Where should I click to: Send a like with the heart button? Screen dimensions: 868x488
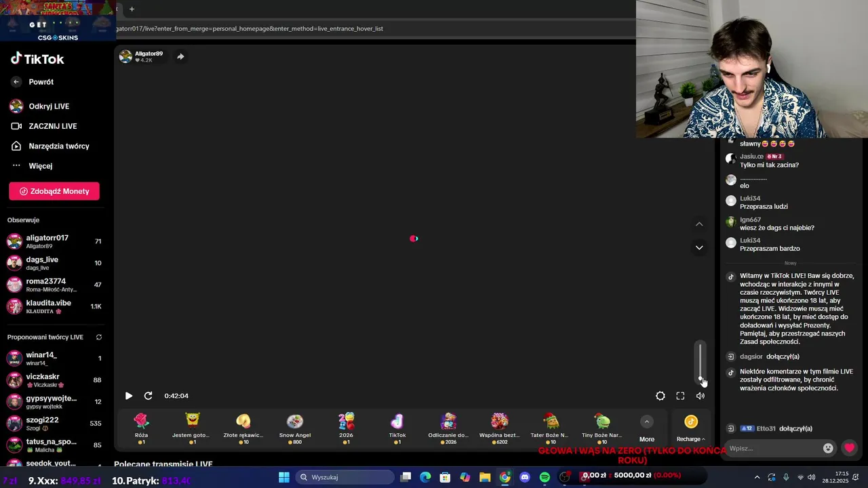click(x=849, y=448)
